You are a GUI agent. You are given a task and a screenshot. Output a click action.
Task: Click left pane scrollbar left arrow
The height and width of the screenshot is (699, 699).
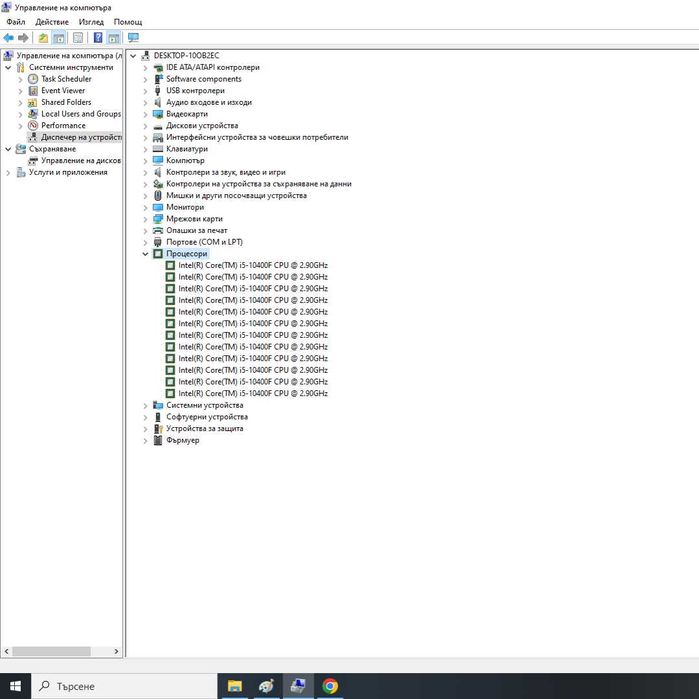pyautogui.click(x=6, y=651)
